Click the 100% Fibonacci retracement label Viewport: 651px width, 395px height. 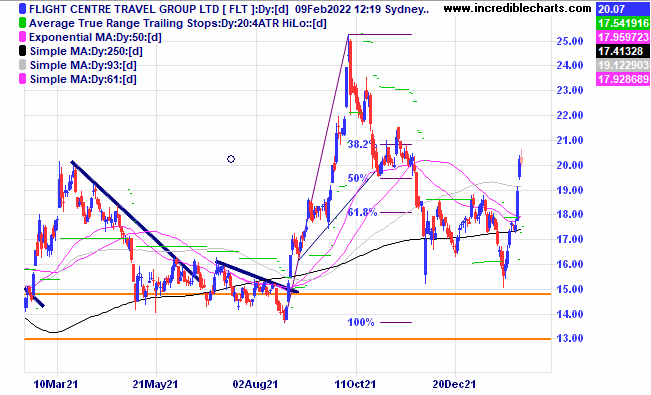coord(361,322)
